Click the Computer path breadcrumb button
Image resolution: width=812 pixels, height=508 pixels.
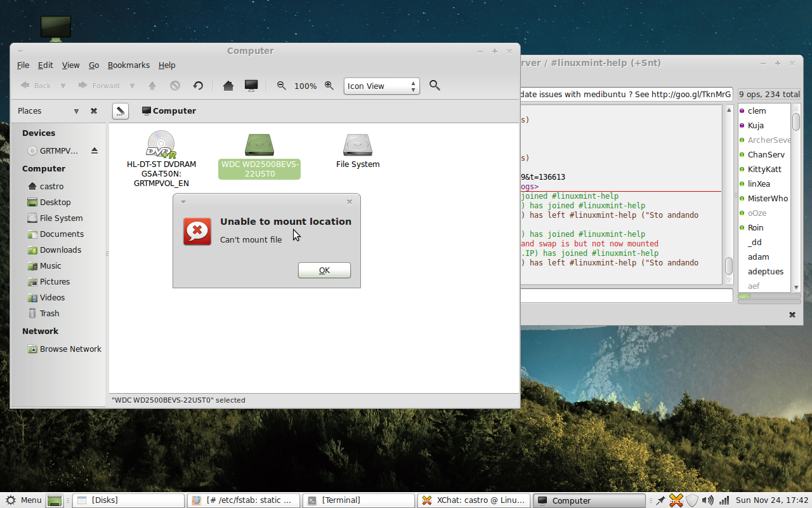169,111
